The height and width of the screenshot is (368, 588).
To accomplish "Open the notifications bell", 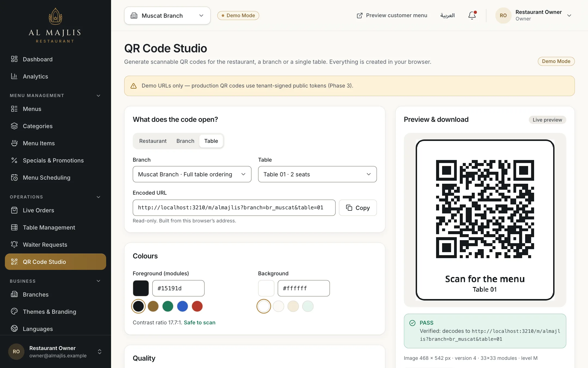I will [x=472, y=16].
